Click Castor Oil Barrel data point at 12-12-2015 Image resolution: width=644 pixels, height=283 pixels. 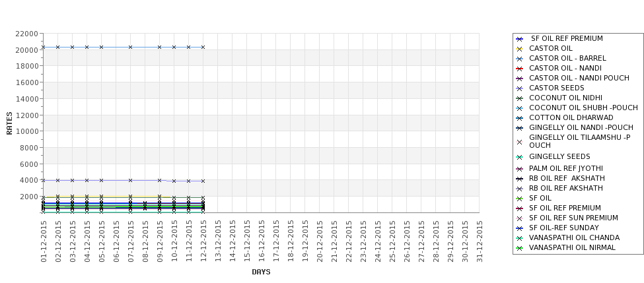coord(203,47)
